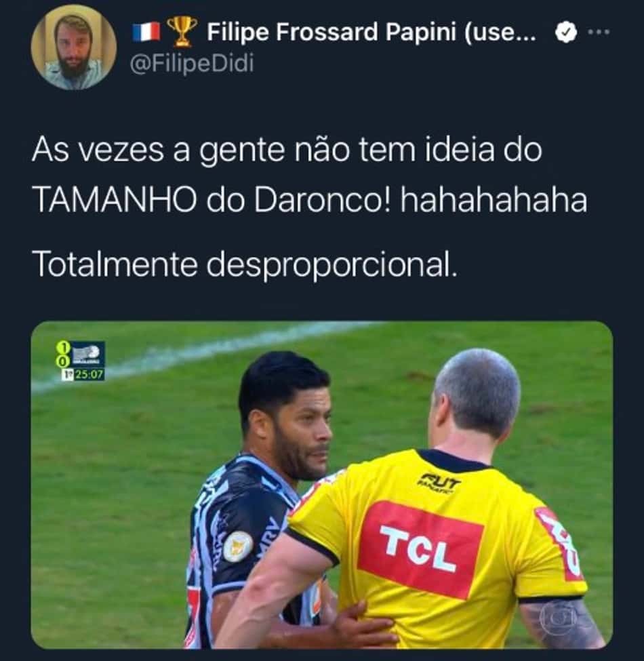Click the gray-haired referee's head in the photo
The width and height of the screenshot is (644, 661).
pos(477,398)
